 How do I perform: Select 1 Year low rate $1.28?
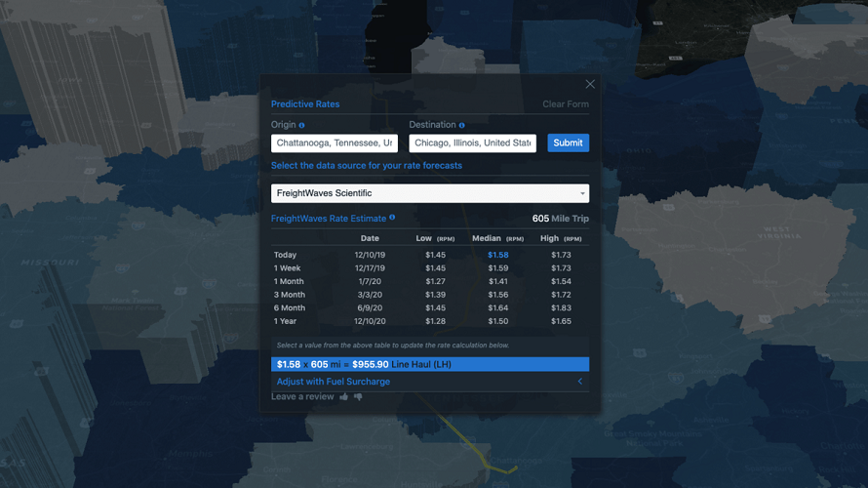pos(435,321)
